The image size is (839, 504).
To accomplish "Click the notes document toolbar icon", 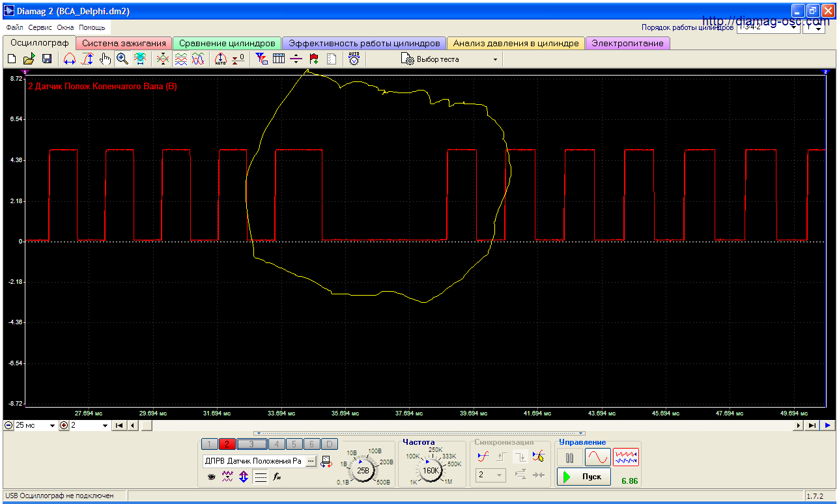I will [332, 59].
